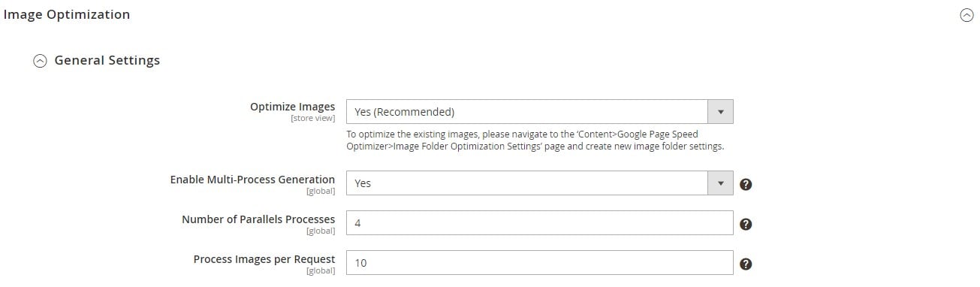The height and width of the screenshot is (287, 980).
Task: Click the image folder optimization hint text
Action: (535, 140)
